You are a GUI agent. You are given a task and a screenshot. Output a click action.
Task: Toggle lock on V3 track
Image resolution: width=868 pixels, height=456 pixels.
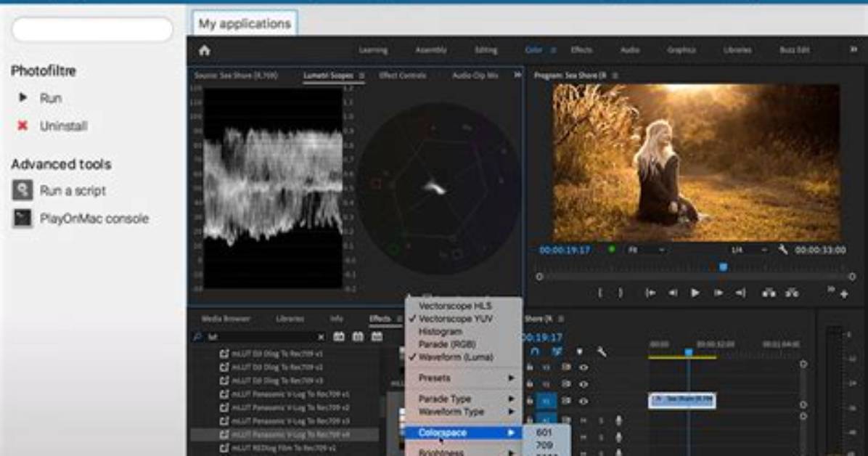click(530, 367)
